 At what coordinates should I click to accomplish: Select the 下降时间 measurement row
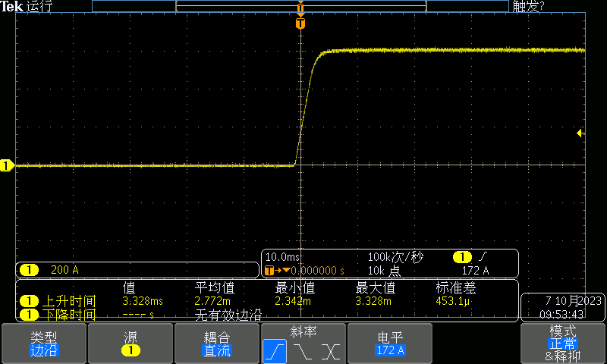tap(58, 314)
